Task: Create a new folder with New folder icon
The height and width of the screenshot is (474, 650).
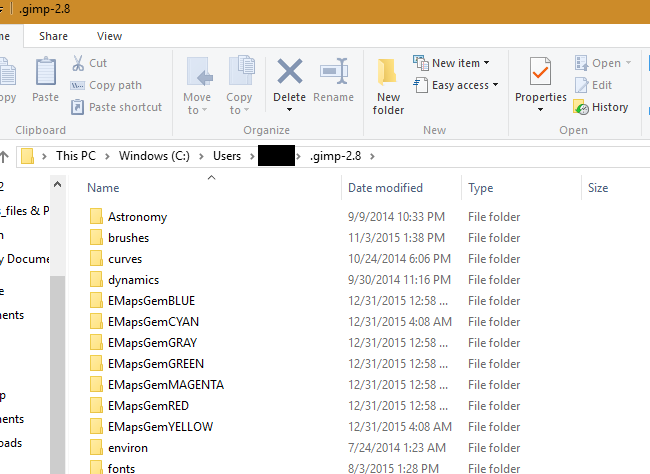Action: (388, 72)
